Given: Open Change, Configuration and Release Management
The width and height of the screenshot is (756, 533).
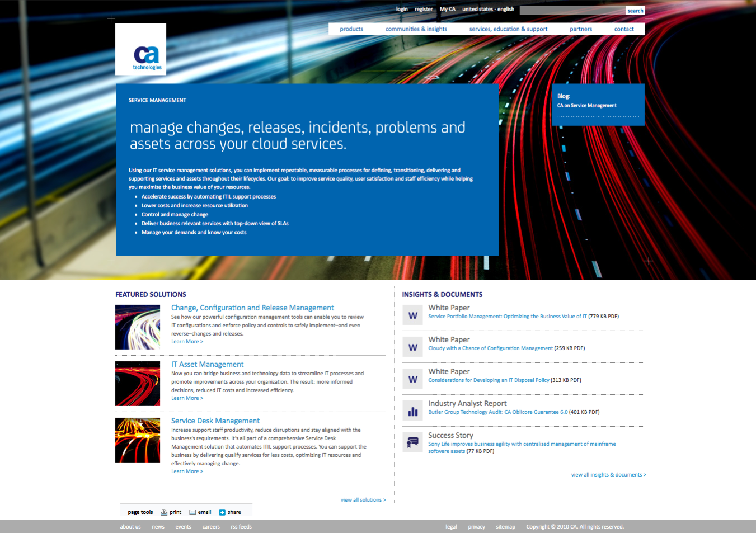Looking at the screenshot, I should click(252, 308).
